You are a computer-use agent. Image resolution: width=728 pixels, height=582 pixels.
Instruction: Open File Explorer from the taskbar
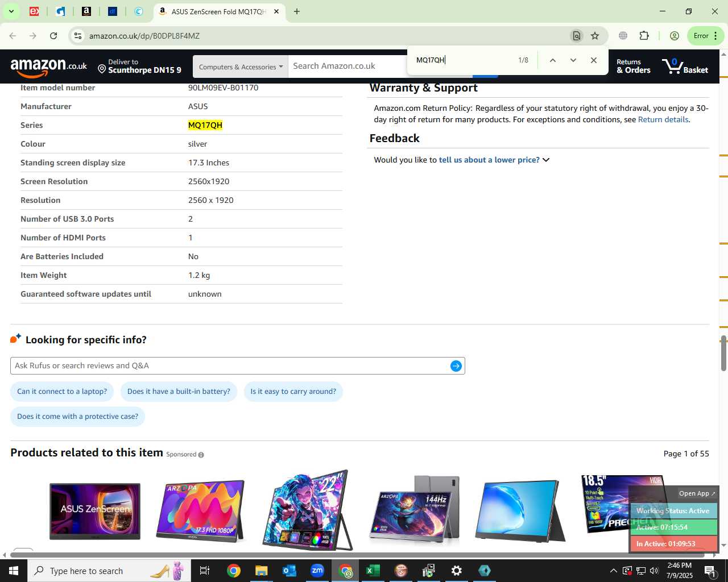(x=261, y=571)
